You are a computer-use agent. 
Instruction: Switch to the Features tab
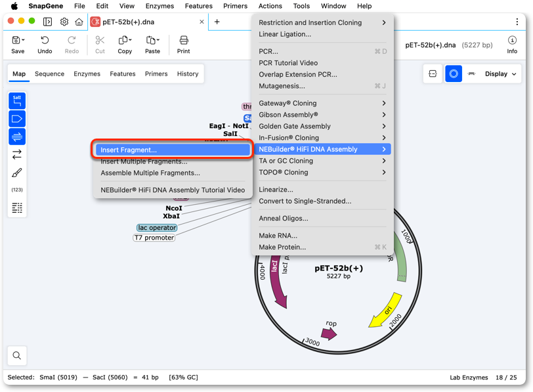[x=123, y=74]
